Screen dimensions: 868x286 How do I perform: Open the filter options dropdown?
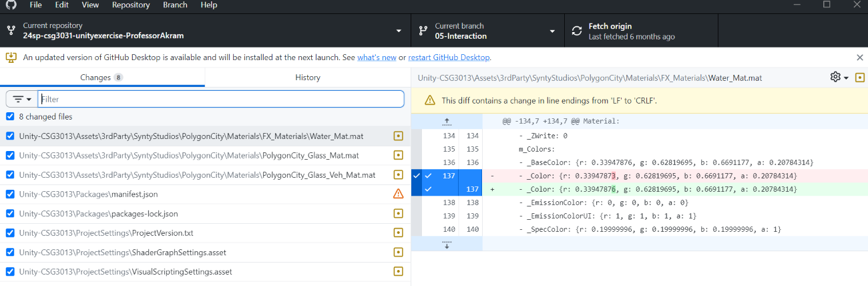tap(22, 99)
